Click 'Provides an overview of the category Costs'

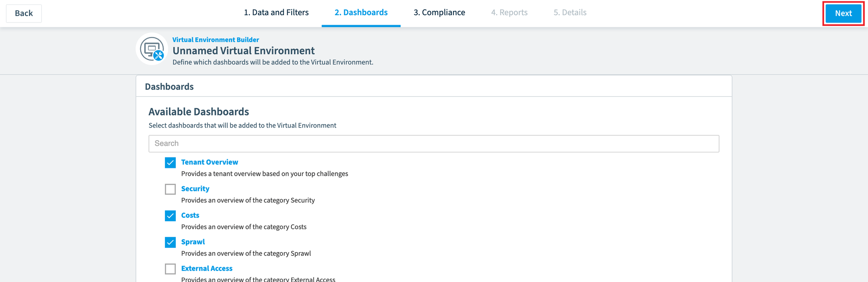click(244, 227)
